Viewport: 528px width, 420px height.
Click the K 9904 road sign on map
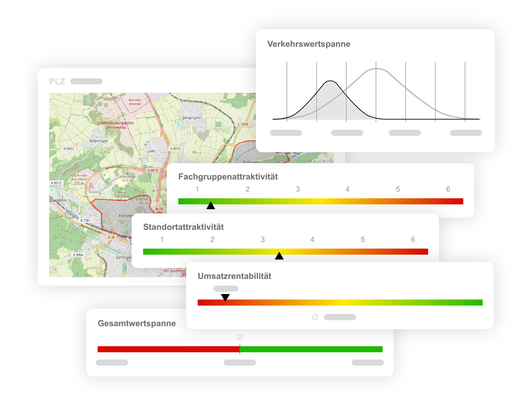(x=78, y=255)
